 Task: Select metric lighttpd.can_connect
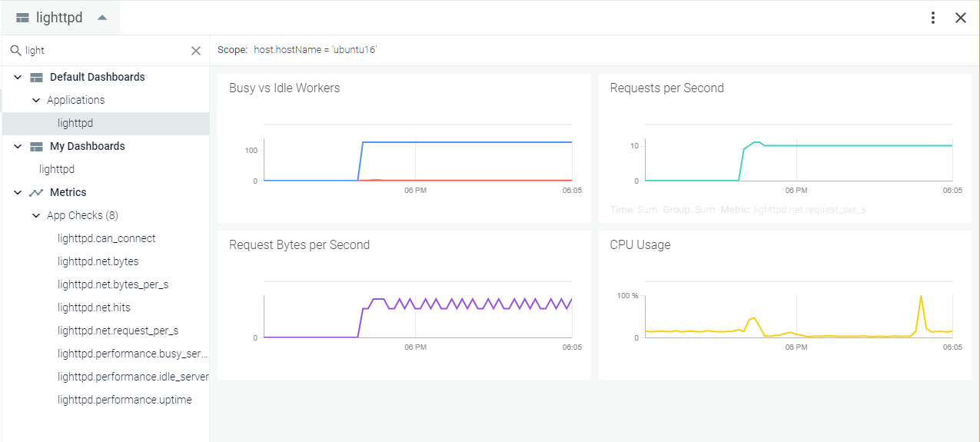coord(107,238)
